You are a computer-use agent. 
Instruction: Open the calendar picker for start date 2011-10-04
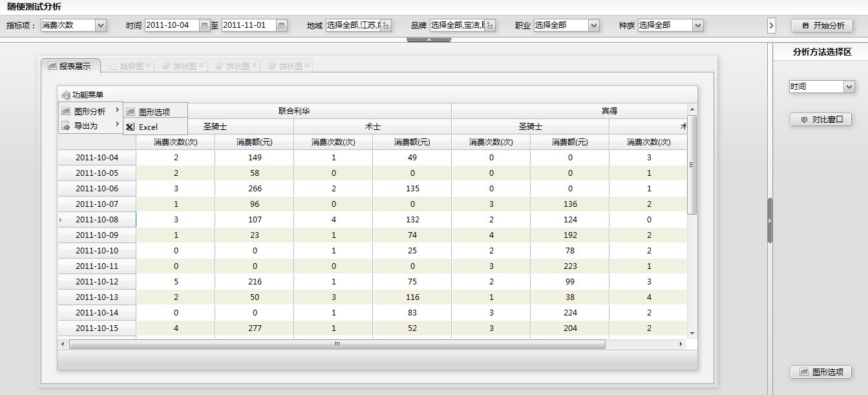pyautogui.click(x=205, y=25)
